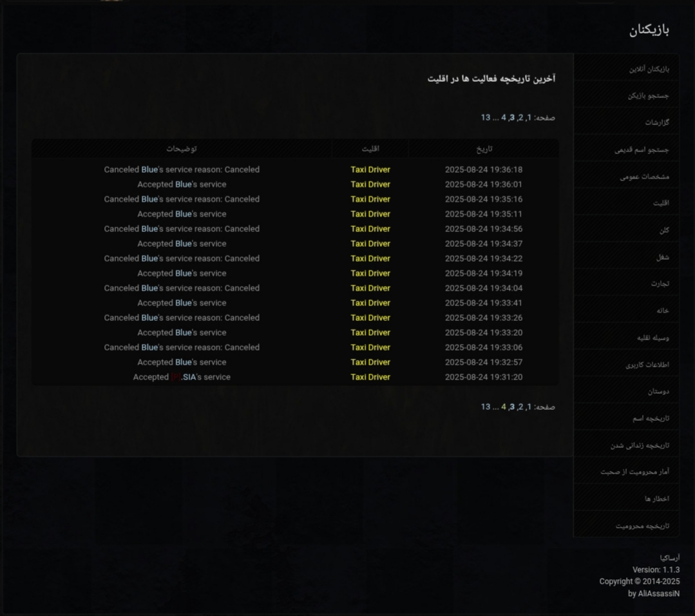Image resolution: width=695 pixels, height=616 pixels.
Task: Click Taxi Driver in the 19:31:20 row
Action: click(370, 377)
